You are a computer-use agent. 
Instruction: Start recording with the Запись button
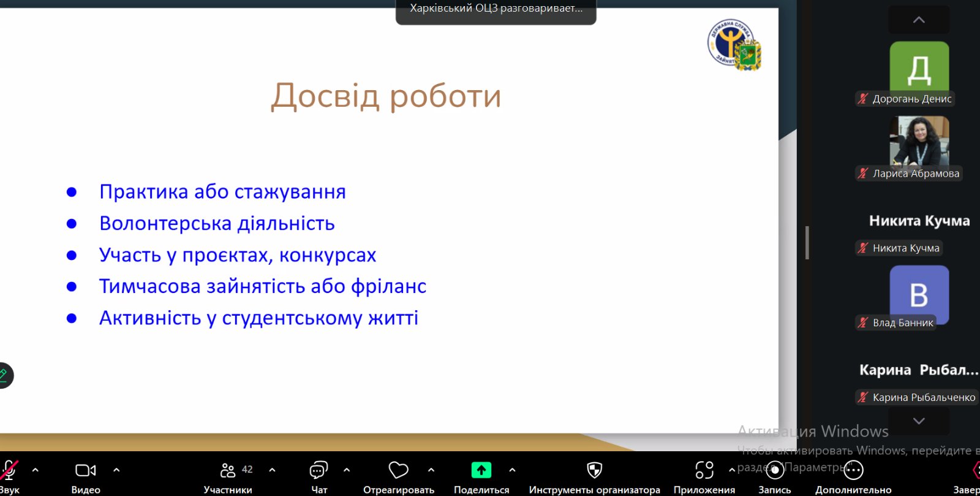(775, 470)
